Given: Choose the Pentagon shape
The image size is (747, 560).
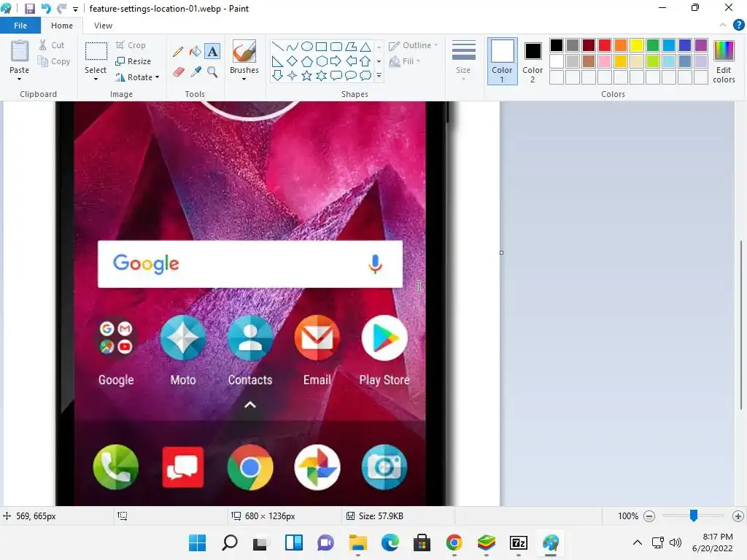Looking at the screenshot, I should tap(307, 61).
